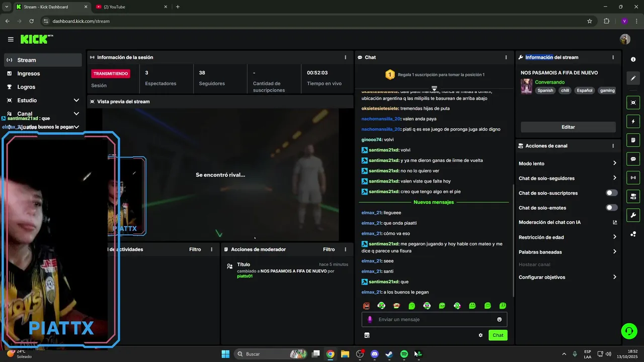Open external link for Moderación del chat con IA
644x362 pixels.
click(x=614, y=222)
